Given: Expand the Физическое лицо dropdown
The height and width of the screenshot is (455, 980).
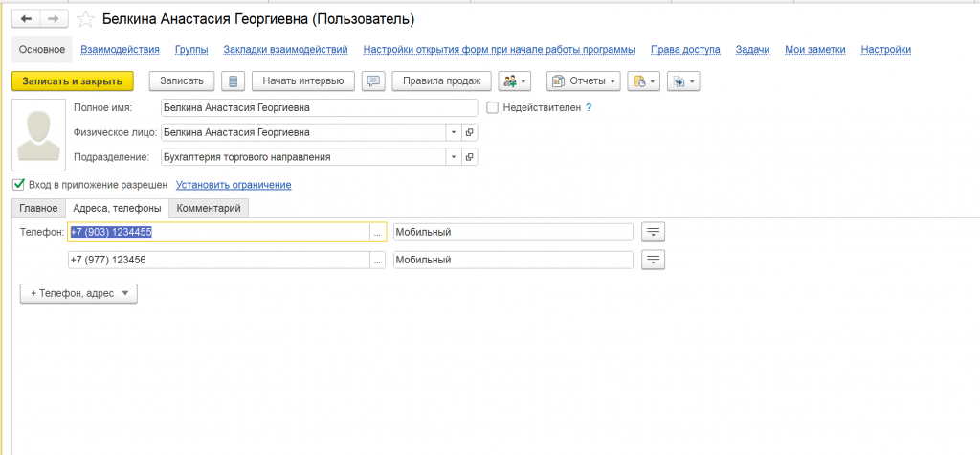Looking at the screenshot, I should (x=453, y=132).
